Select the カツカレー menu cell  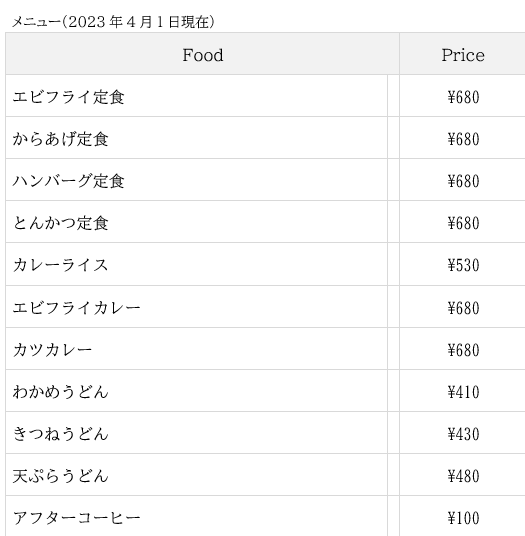(197, 349)
